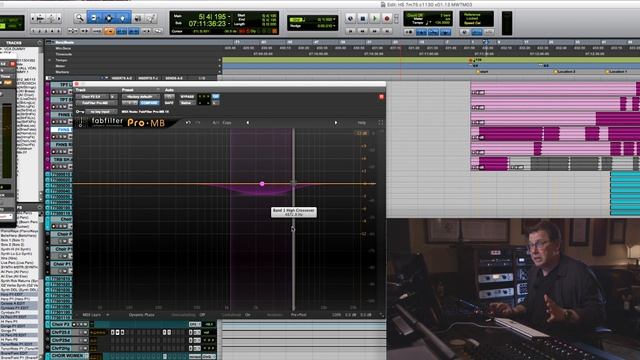This screenshot has height=360, width=640.
Task: Open Pro-MB Help menu
Action: (362, 122)
